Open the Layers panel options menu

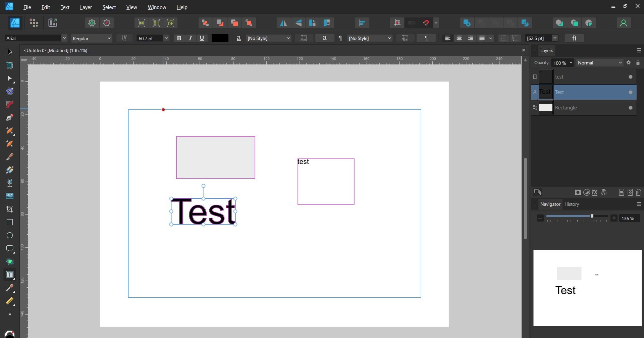pyautogui.click(x=639, y=50)
